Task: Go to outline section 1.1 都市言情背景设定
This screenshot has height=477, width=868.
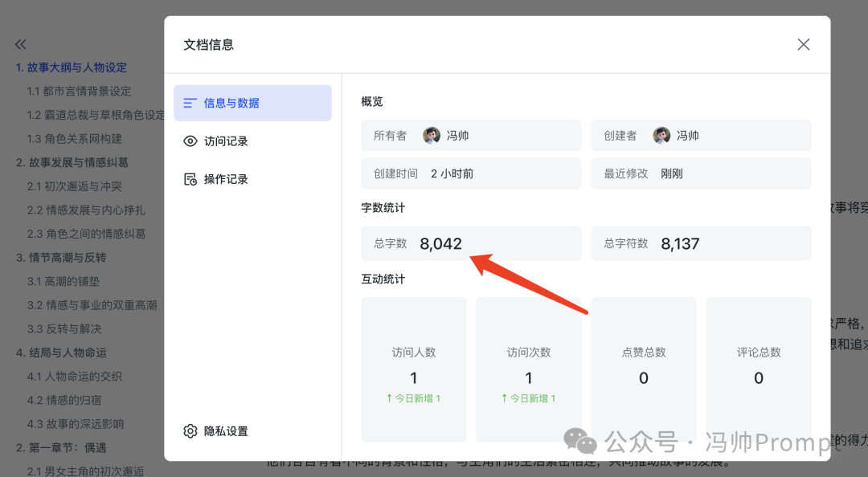Action: click(x=79, y=92)
